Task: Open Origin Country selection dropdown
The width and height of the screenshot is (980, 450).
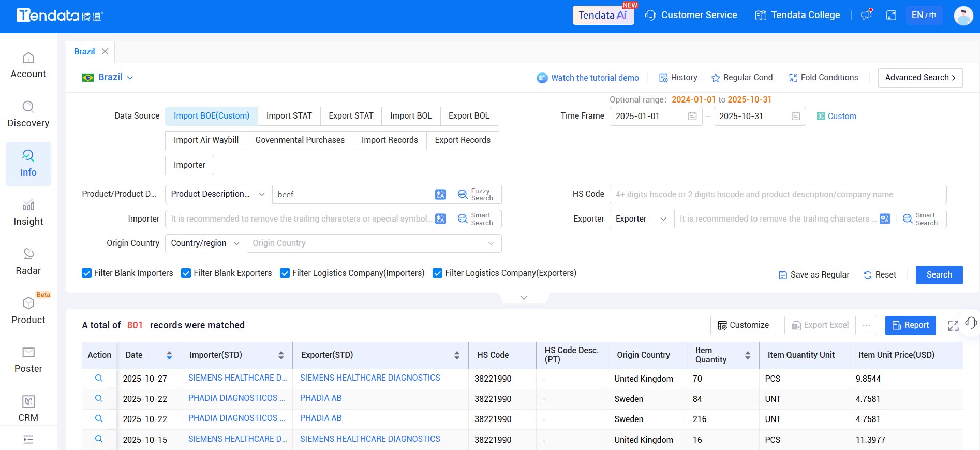Action: point(374,243)
